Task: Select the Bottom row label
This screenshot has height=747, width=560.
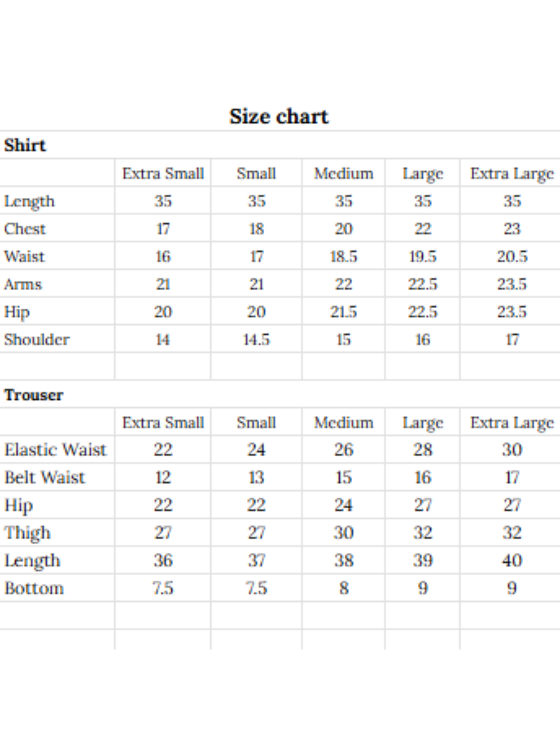Action: (34, 588)
